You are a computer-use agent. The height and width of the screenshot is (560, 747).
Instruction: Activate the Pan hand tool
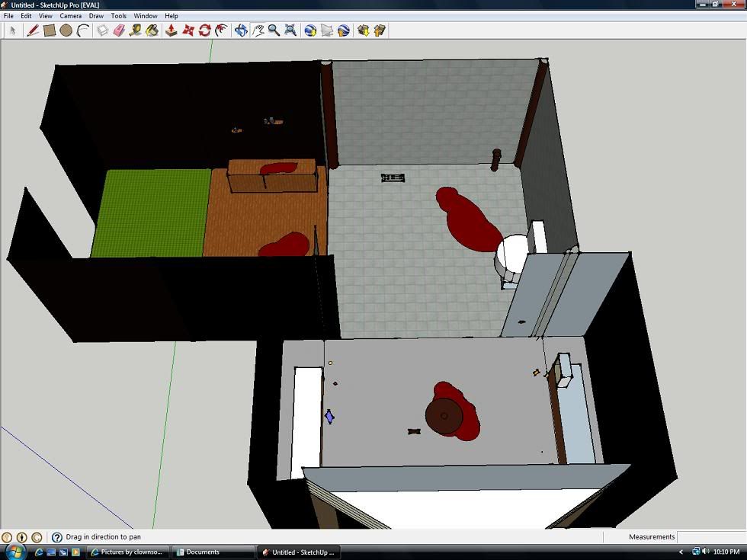pyautogui.click(x=258, y=30)
